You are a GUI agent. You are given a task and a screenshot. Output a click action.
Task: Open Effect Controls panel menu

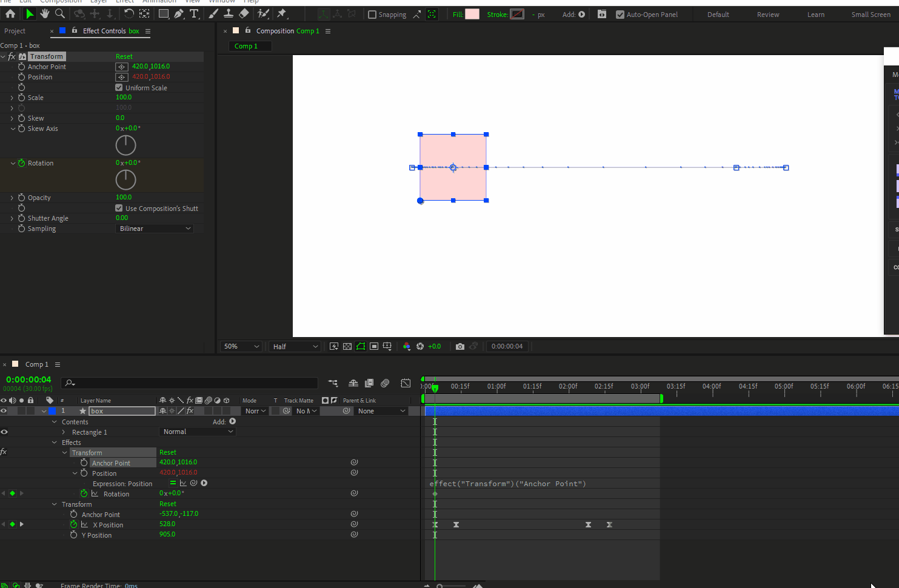coord(147,31)
